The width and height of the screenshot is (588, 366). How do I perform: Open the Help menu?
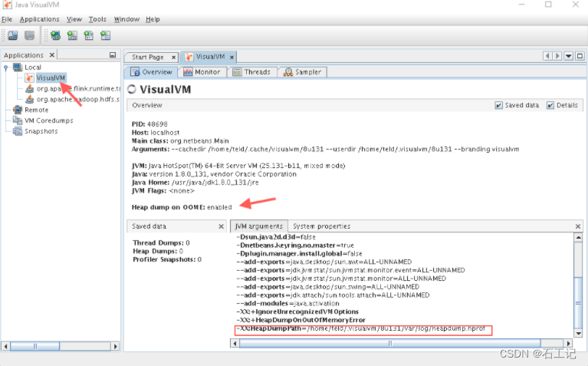click(153, 19)
